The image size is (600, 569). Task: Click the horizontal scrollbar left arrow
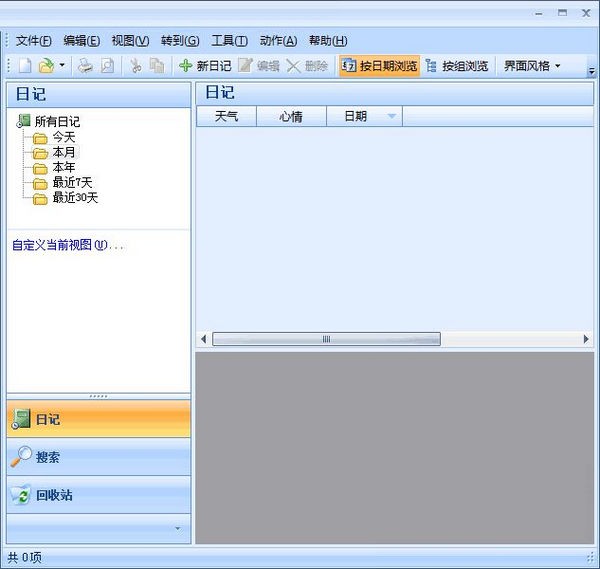(204, 339)
